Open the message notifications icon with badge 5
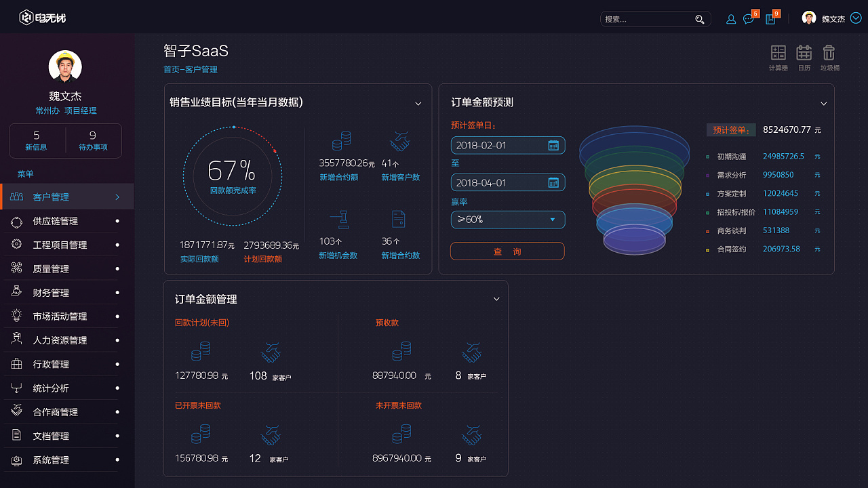The height and width of the screenshot is (488, 868). pos(749,19)
